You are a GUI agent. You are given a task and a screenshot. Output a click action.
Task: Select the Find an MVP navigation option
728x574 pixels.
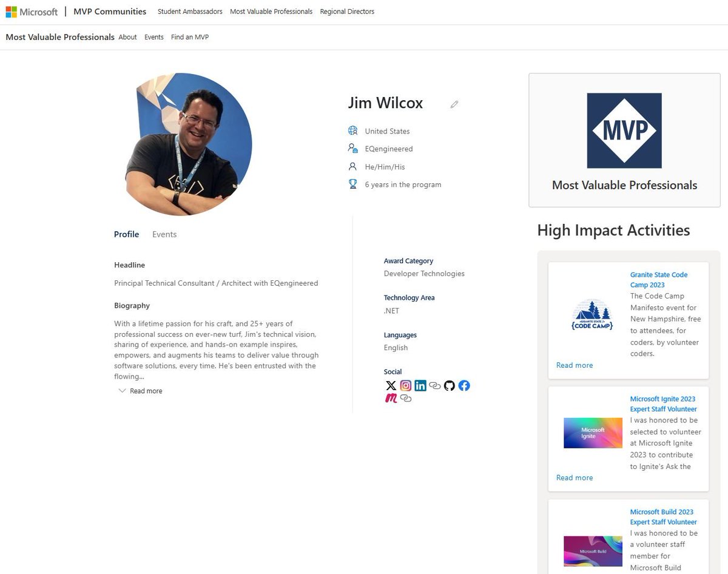[x=189, y=37]
